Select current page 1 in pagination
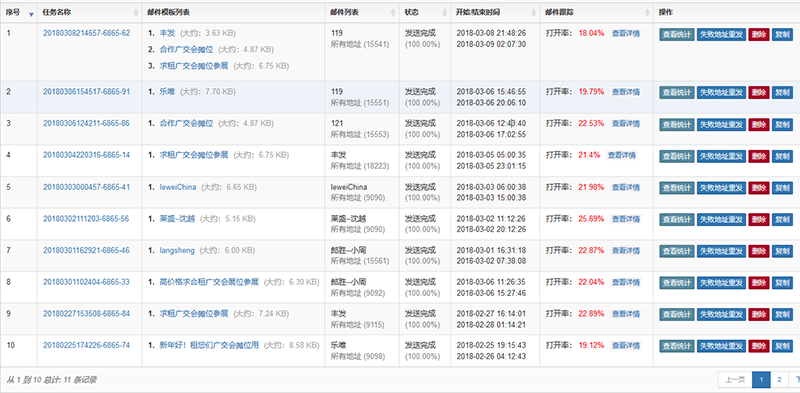800x393 pixels. pos(761,380)
